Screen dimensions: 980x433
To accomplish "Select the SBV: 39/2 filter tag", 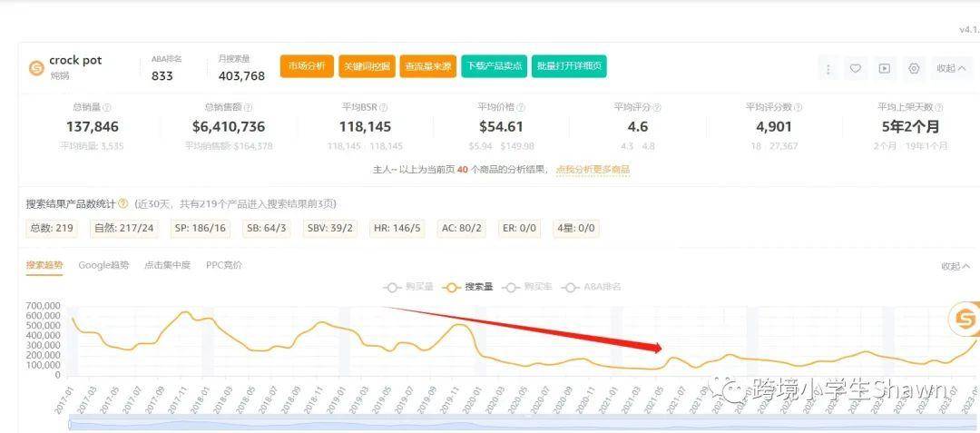I will point(330,228).
